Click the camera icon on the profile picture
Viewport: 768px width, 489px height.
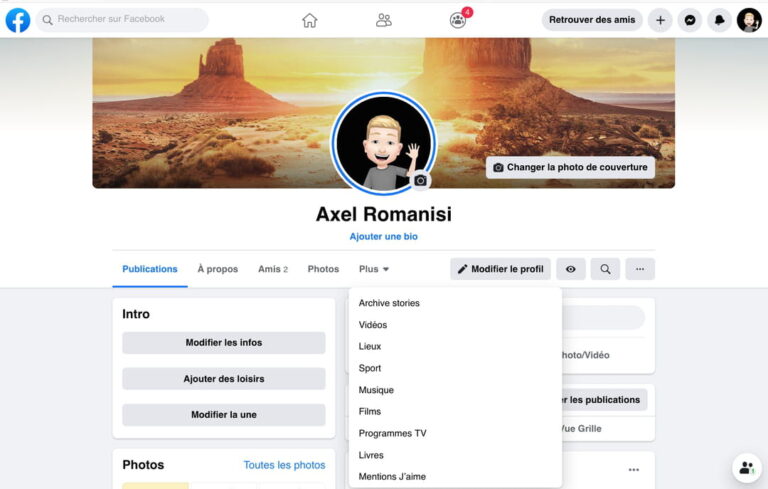click(420, 180)
